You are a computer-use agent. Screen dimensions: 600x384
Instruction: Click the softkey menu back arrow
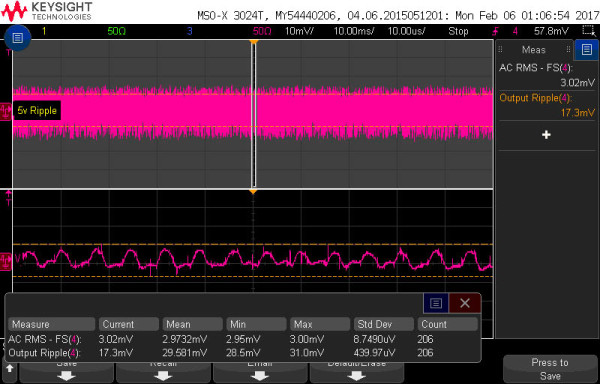(10, 369)
